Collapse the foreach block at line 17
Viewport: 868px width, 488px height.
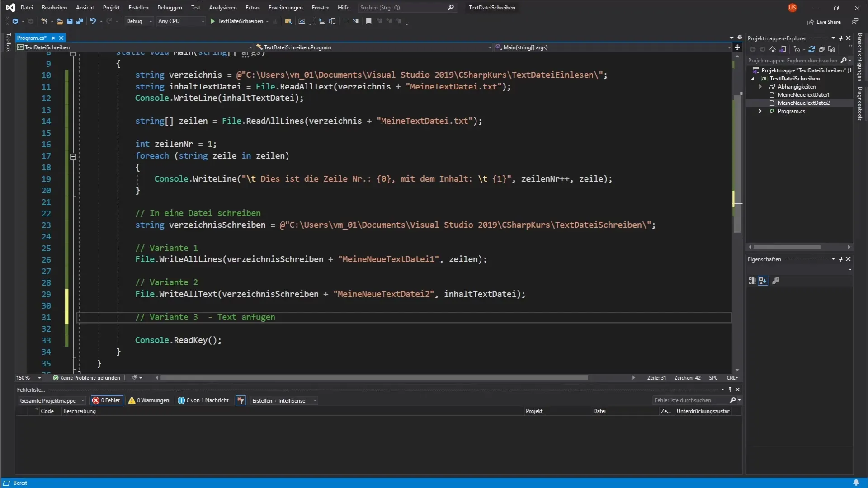click(73, 156)
